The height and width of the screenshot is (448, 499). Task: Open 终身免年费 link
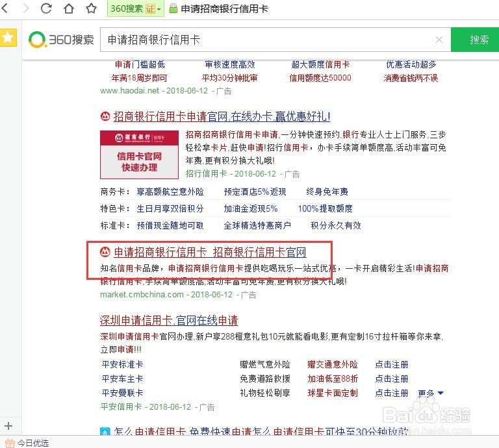(x=327, y=192)
